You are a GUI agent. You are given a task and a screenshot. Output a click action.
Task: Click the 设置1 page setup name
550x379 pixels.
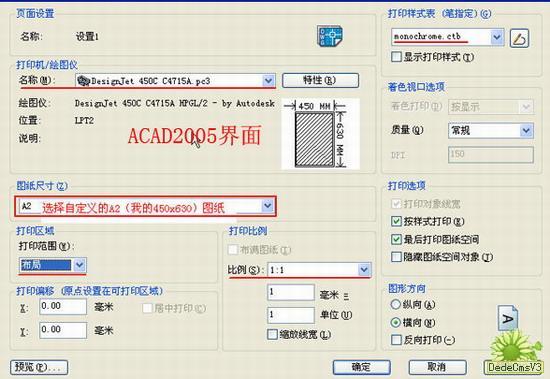[x=87, y=36]
